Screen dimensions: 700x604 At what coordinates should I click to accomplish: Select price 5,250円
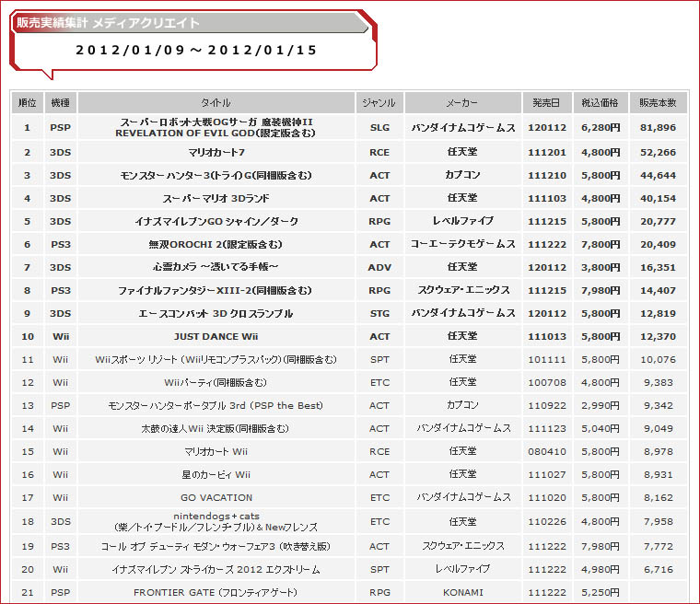click(601, 593)
